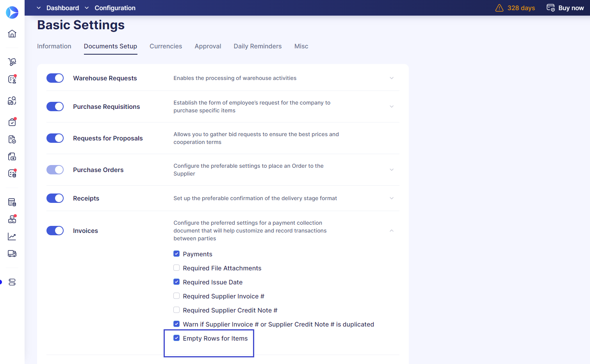Click the Invoices label

click(86, 231)
